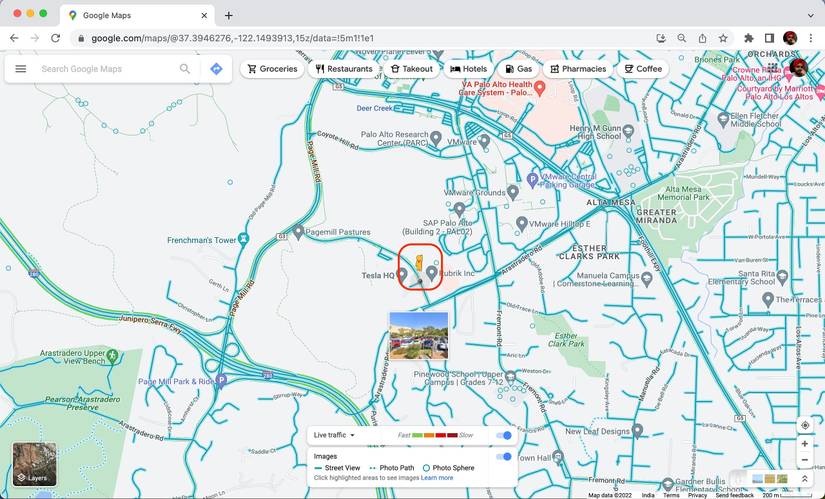
Task: Open the Google Maps hamburger menu
Action: pyautogui.click(x=21, y=69)
